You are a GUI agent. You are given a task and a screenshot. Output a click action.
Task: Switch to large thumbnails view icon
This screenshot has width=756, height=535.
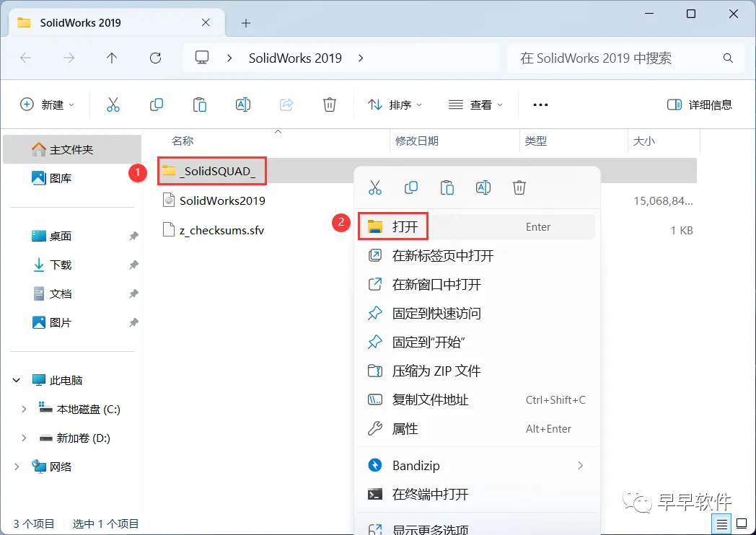coord(742,524)
